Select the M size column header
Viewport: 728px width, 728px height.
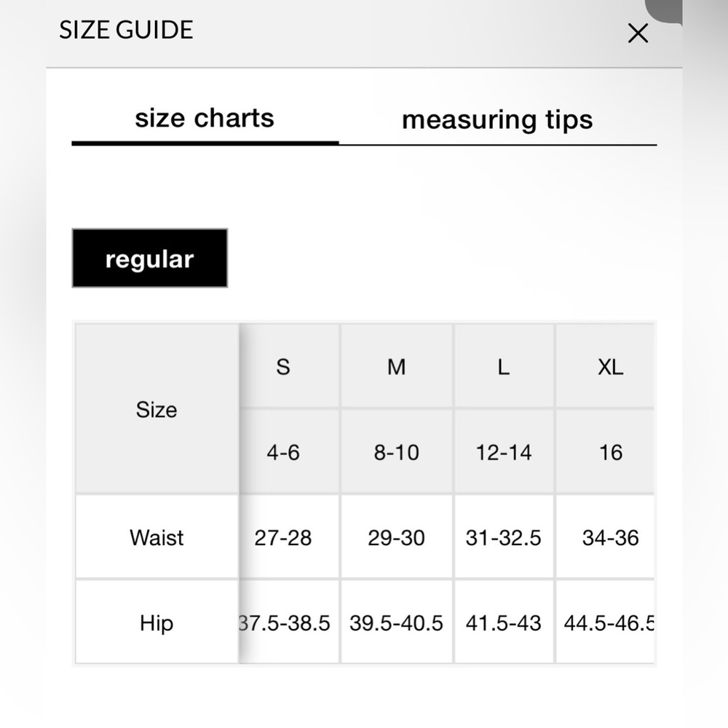point(397,366)
